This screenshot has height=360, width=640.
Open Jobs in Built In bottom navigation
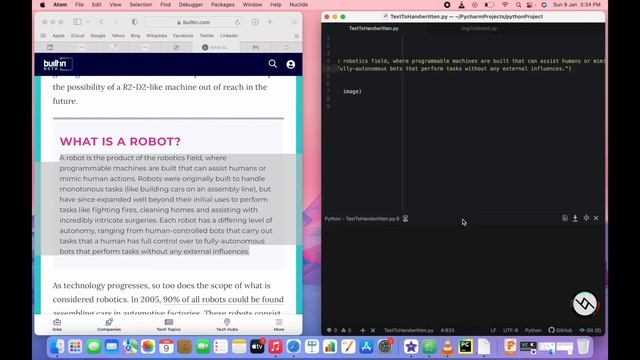[57, 325]
